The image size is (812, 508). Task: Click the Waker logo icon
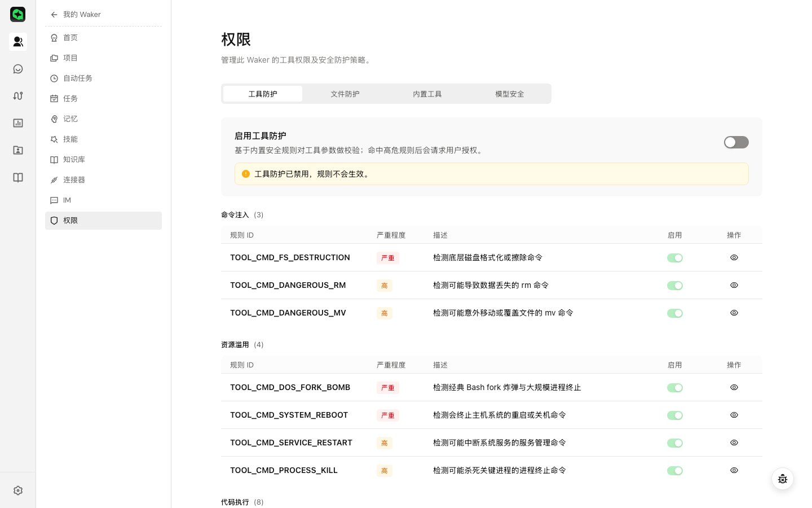point(18,14)
